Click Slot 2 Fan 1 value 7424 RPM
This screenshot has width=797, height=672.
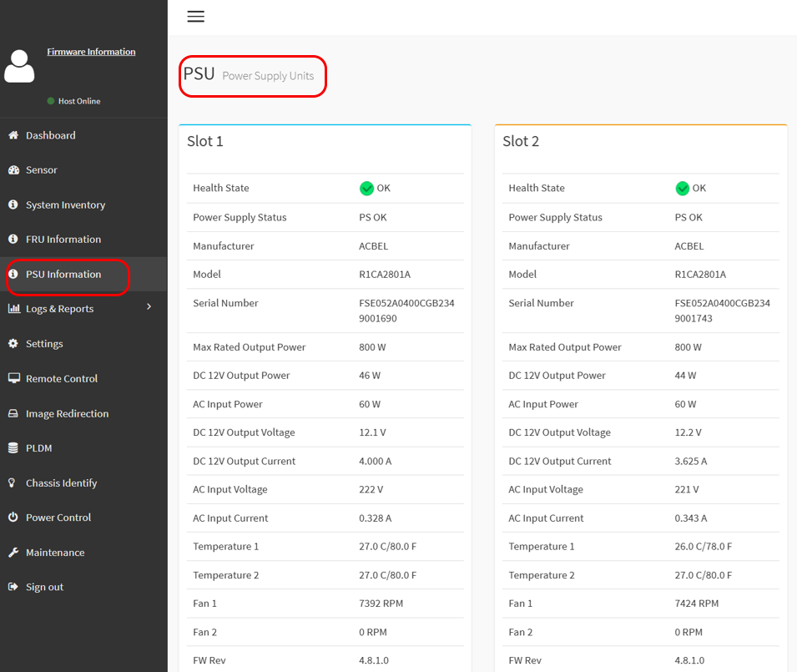click(696, 604)
